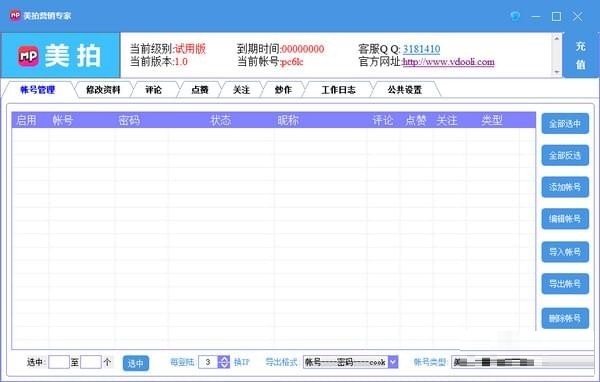The image size is (600, 382).
Task: Click the 类型 column header
Action: point(492,120)
